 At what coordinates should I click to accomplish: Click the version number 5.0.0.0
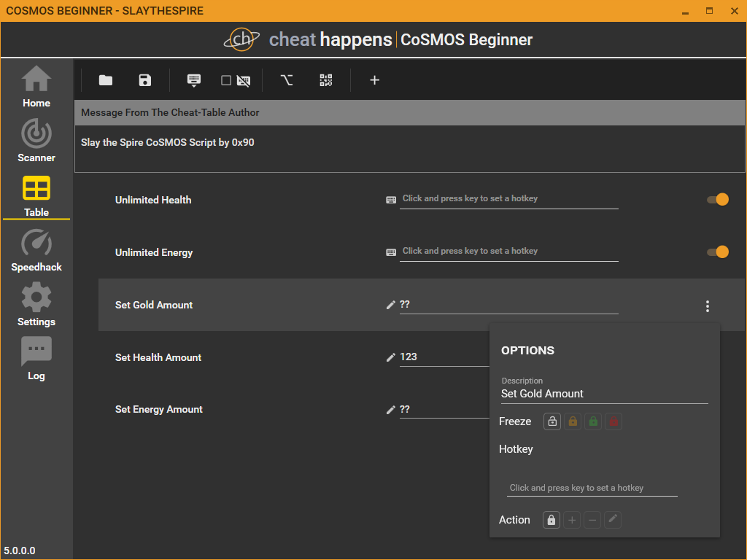20,551
